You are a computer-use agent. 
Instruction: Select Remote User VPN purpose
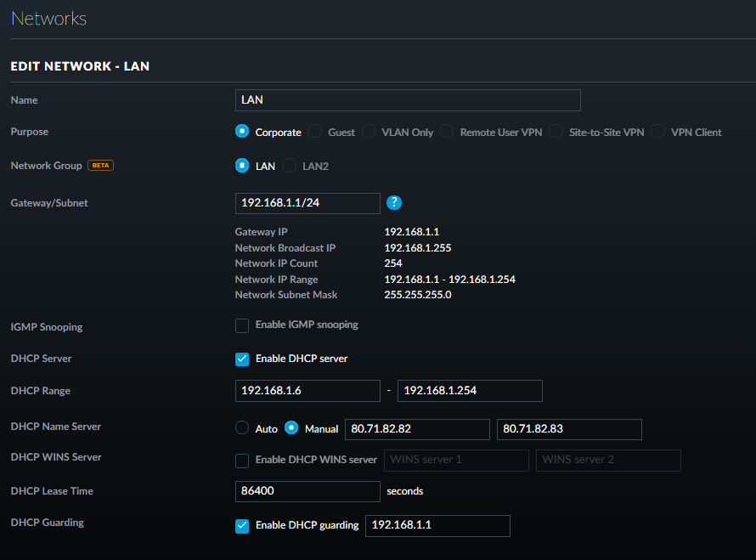(x=447, y=132)
